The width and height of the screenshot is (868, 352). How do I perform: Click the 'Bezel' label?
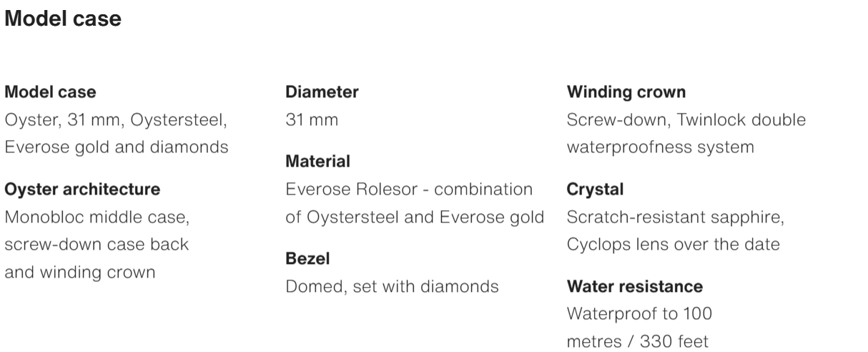[x=307, y=259]
